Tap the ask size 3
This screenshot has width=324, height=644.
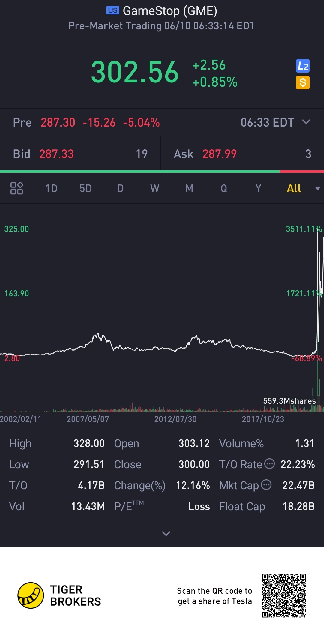click(x=308, y=154)
